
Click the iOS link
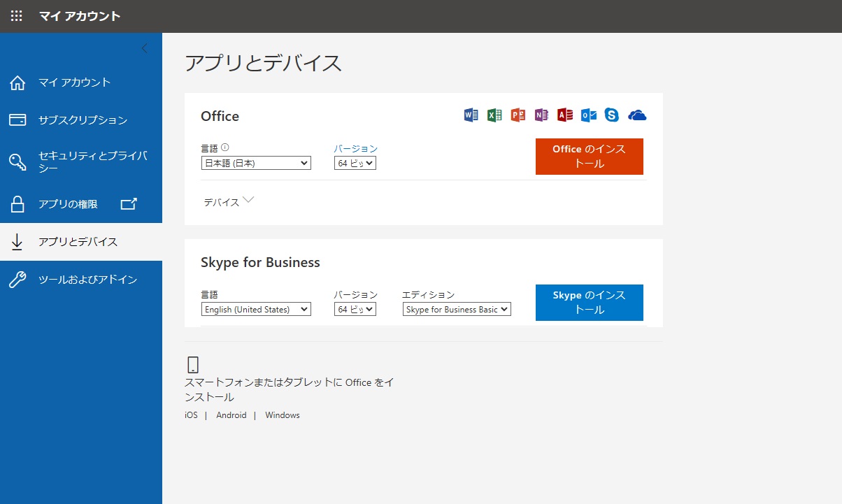[x=191, y=415]
